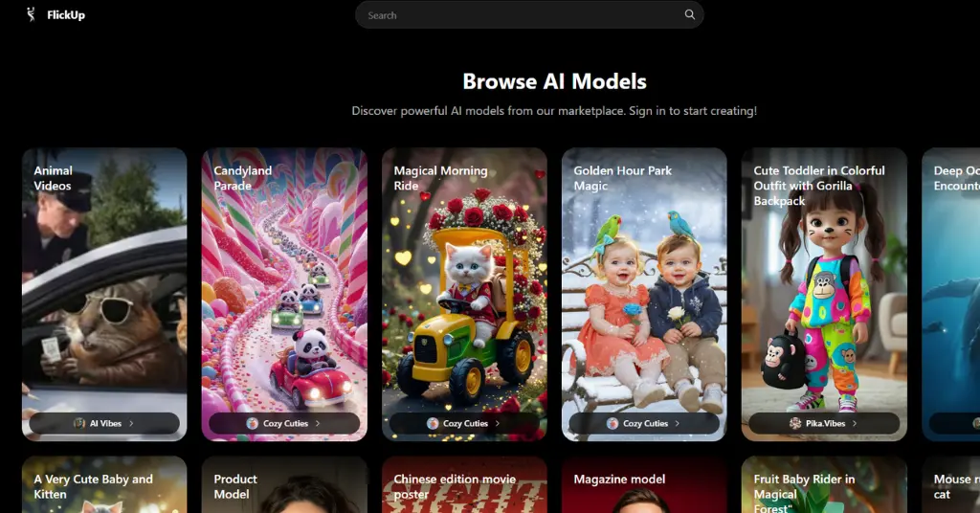Viewport: 980px width, 513px height.
Task: Click the Cozy Cuties avatar on Golden Hour Park Magic
Action: pos(612,423)
